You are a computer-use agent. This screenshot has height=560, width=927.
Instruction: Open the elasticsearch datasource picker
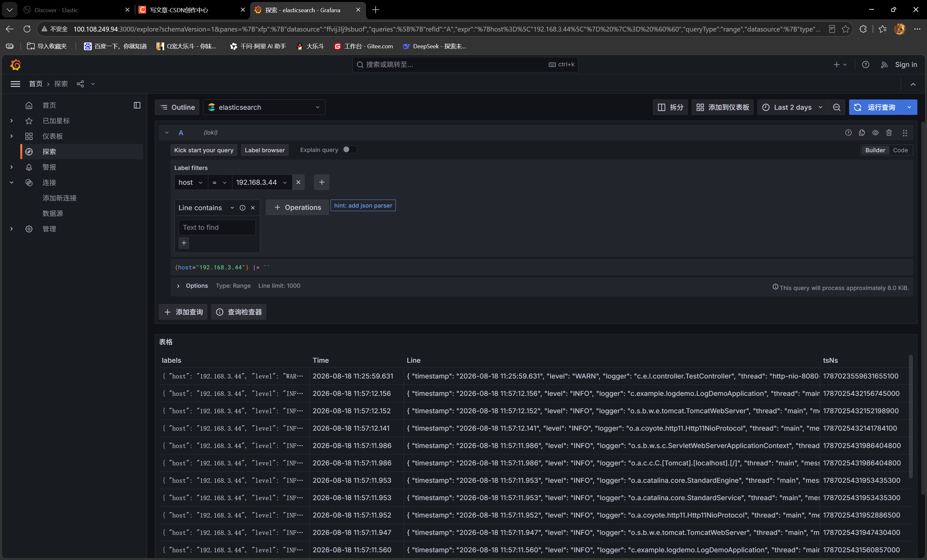[264, 107]
